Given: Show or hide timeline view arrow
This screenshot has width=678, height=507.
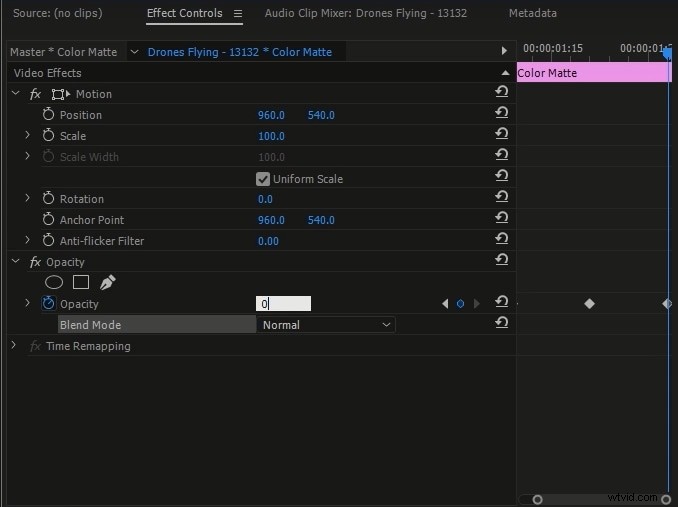Looking at the screenshot, I should coord(504,51).
